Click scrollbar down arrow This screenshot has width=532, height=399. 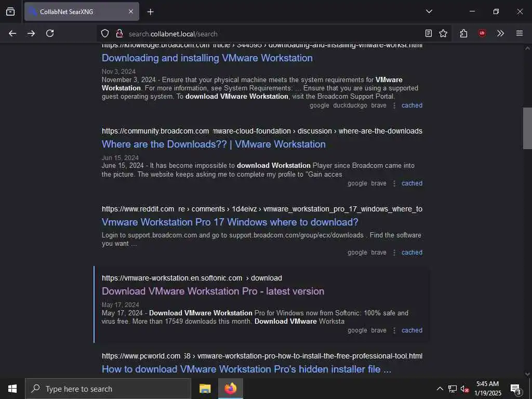(527, 374)
